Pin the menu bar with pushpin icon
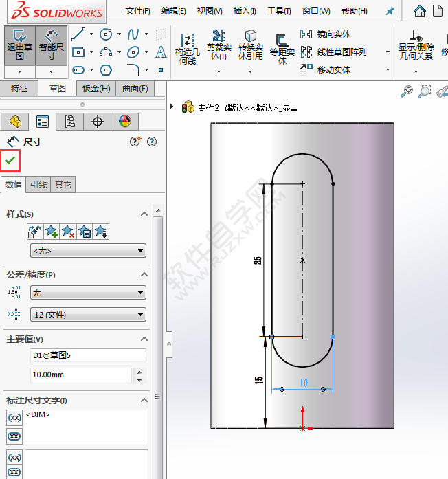This screenshot has height=479, width=448. pos(390,11)
